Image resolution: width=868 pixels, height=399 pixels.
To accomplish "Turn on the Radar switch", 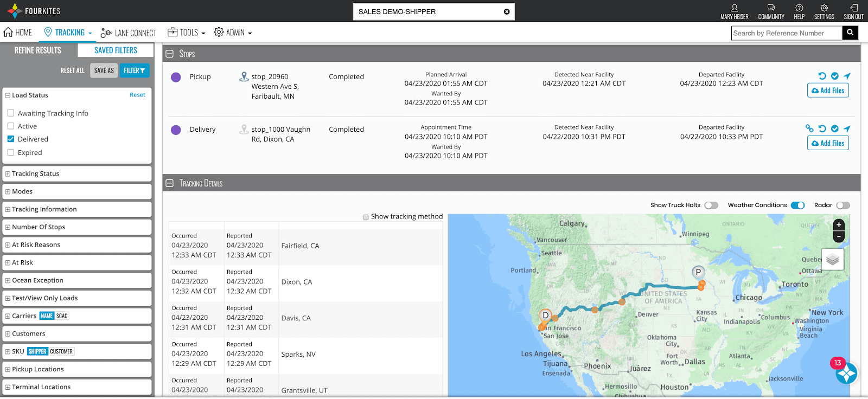I will click(x=843, y=205).
